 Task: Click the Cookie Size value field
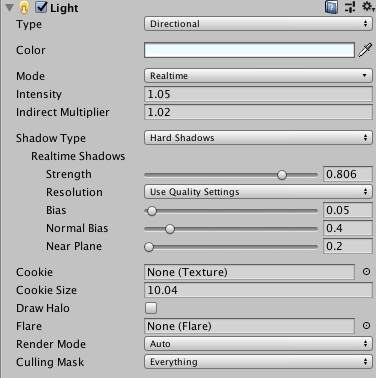pos(258,290)
